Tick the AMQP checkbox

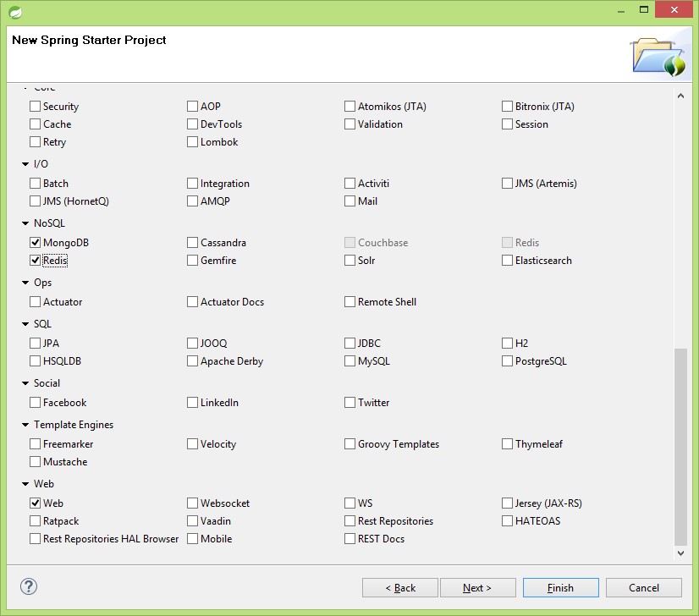pyautogui.click(x=192, y=201)
